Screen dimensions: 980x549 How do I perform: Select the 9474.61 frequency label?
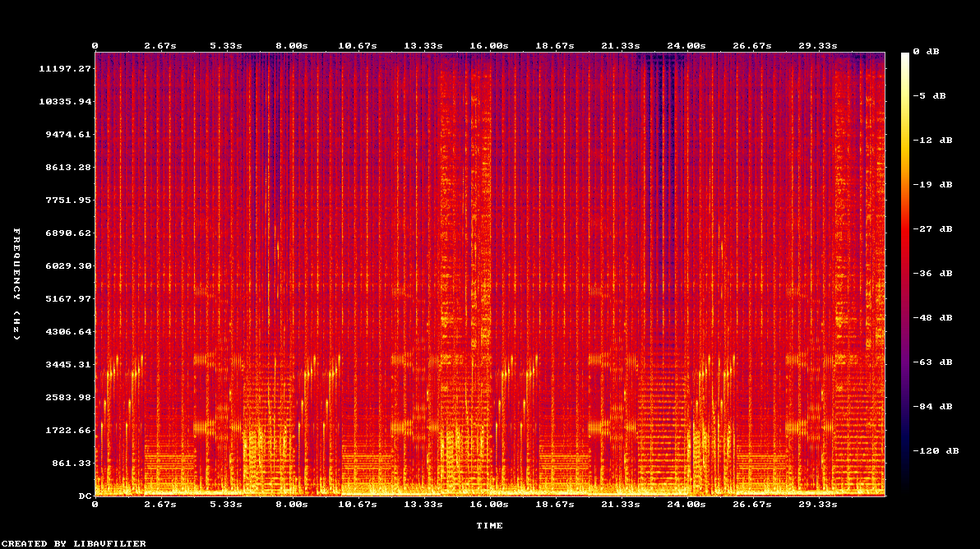(68, 134)
